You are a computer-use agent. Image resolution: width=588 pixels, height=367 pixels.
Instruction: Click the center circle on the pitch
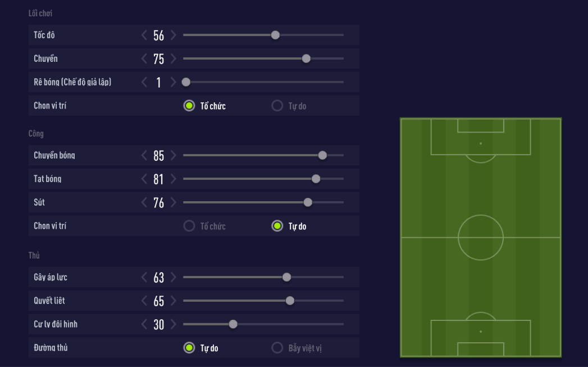coord(481,238)
